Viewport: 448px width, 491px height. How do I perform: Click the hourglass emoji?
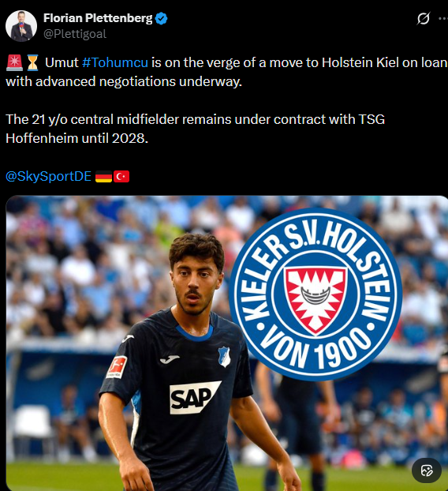click(x=32, y=62)
